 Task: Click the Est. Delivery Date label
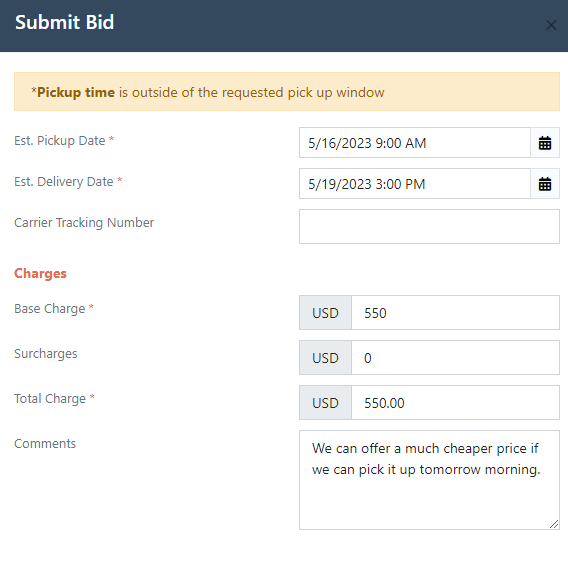pos(68,181)
